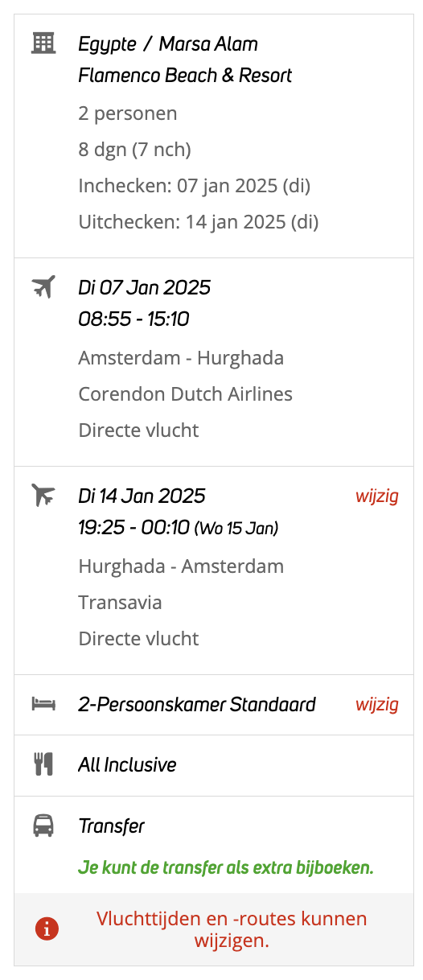
Task: Click the Di 07 Jan 2025 flight date
Action: 145,287
